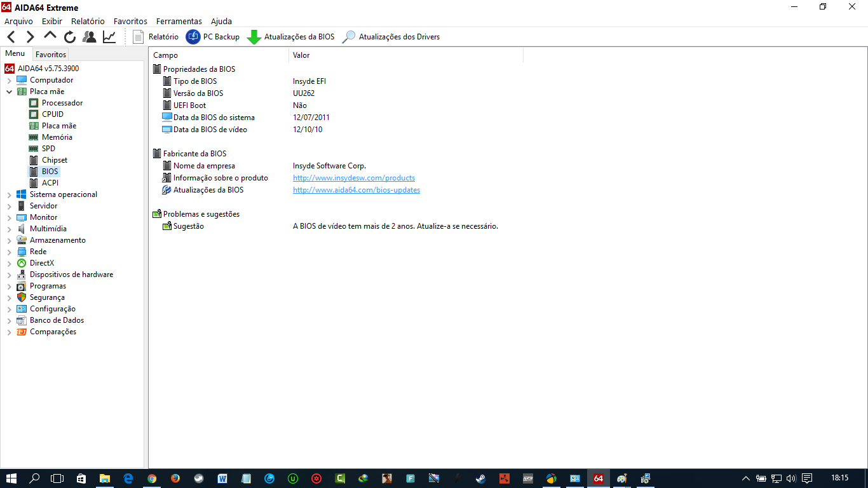
Task: Open the graph chart icon in toolbar
Action: click(x=109, y=37)
